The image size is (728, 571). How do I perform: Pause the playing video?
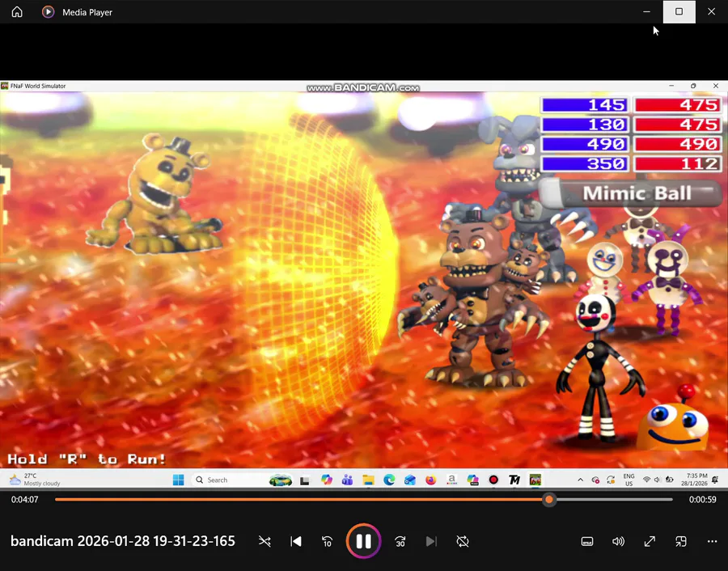363,541
